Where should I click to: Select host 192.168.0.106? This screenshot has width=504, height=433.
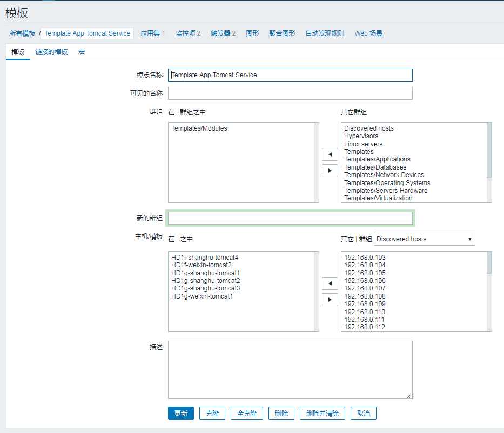(x=365, y=281)
